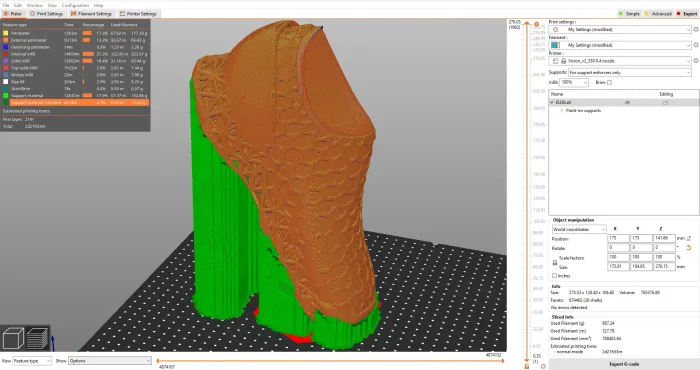
Task: Open the Infill percentage dropdown
Action: (x=574, y=83)
